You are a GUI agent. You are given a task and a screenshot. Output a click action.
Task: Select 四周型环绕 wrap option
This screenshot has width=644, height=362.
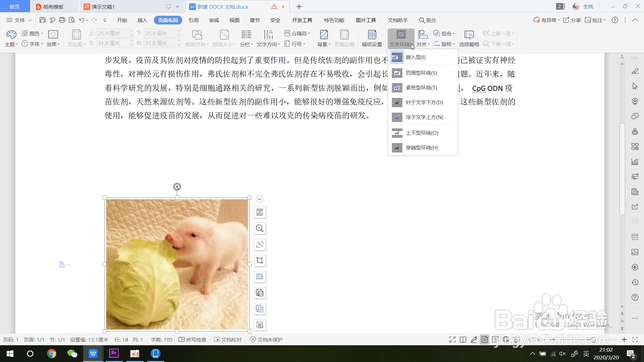pos(421,73)
